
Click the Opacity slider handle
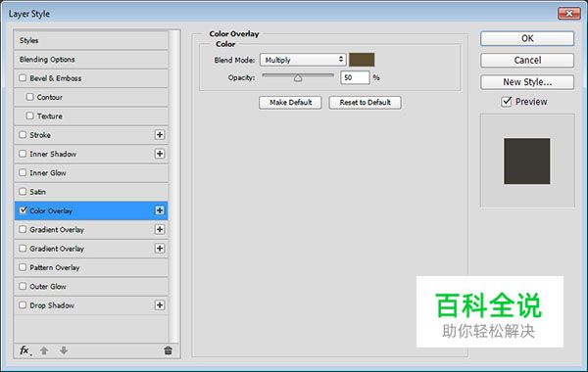(298, 78)
